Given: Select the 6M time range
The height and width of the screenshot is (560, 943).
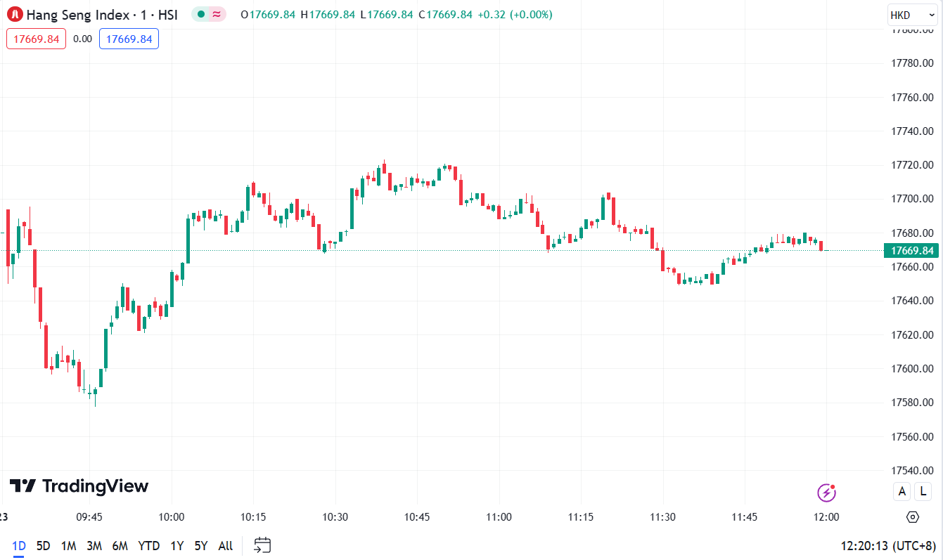Looking at the screenshot, I should (120, 546).
